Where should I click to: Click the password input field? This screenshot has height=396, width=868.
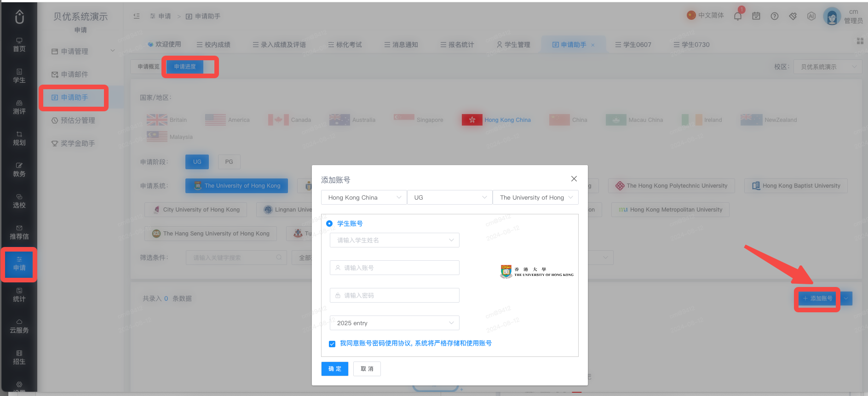point(395,295)
